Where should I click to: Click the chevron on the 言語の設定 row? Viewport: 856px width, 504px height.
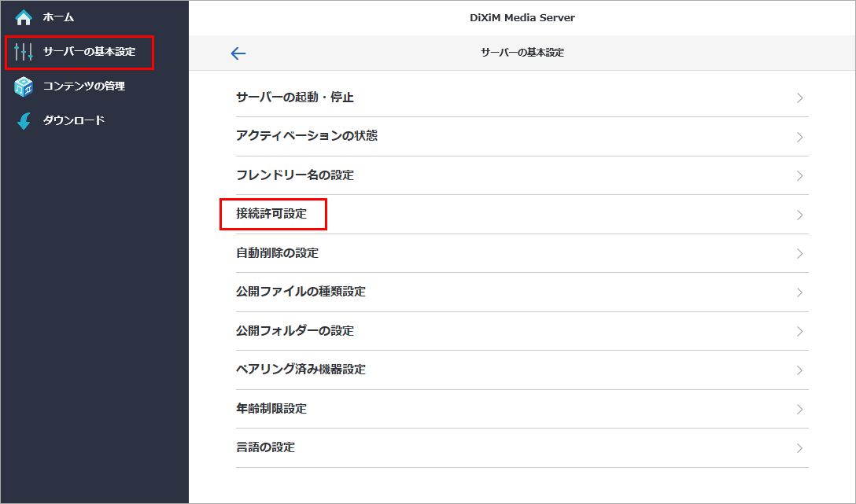[x=800, y=448]
